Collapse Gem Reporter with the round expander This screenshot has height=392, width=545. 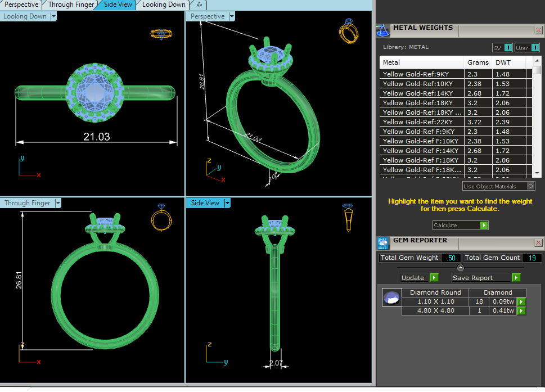coord(461,268)
